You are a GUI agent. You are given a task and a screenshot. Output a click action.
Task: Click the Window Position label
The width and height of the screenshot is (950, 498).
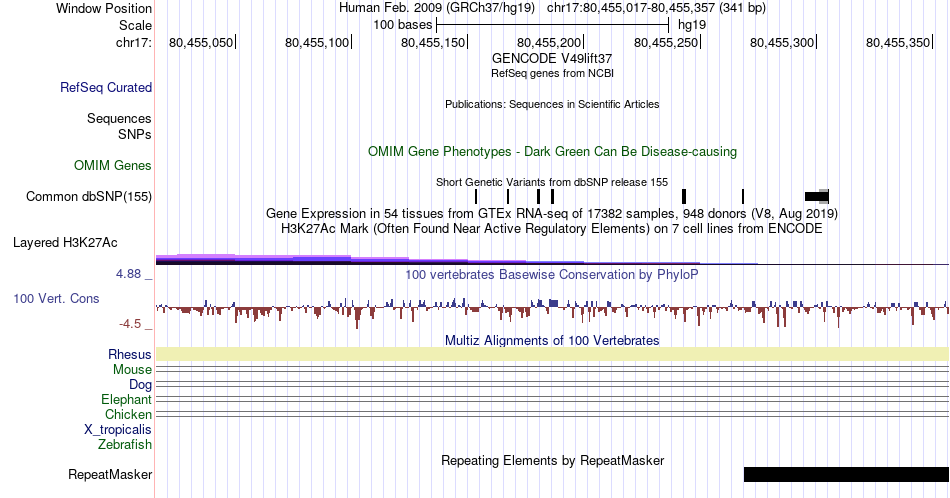[x=104, y=8]
